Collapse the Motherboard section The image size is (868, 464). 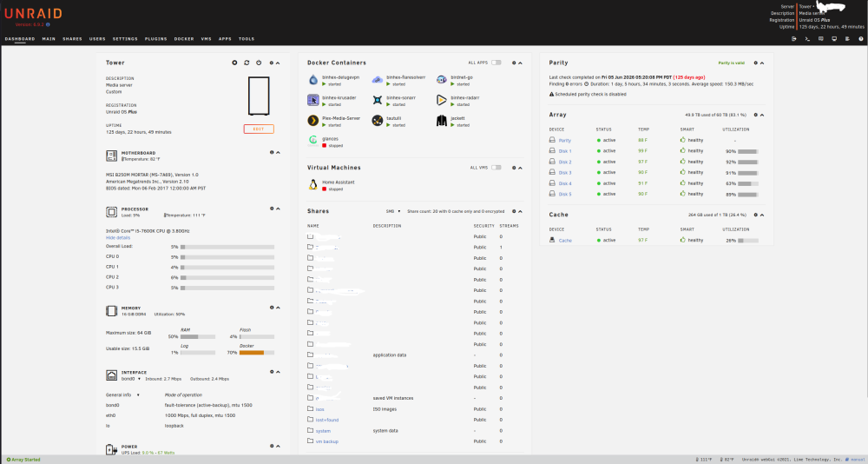coord(278,152)
